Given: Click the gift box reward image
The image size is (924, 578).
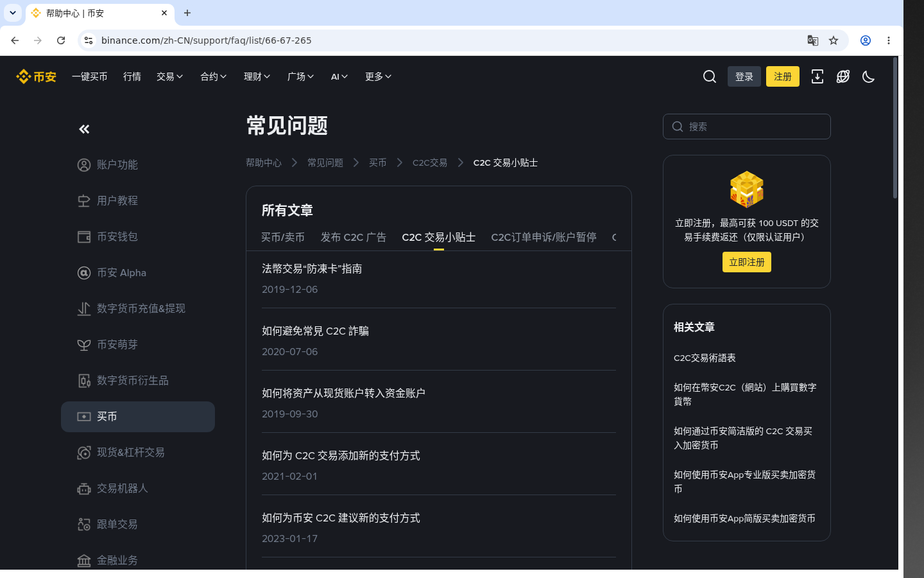Looking at the screenshot, I should 747,189.
